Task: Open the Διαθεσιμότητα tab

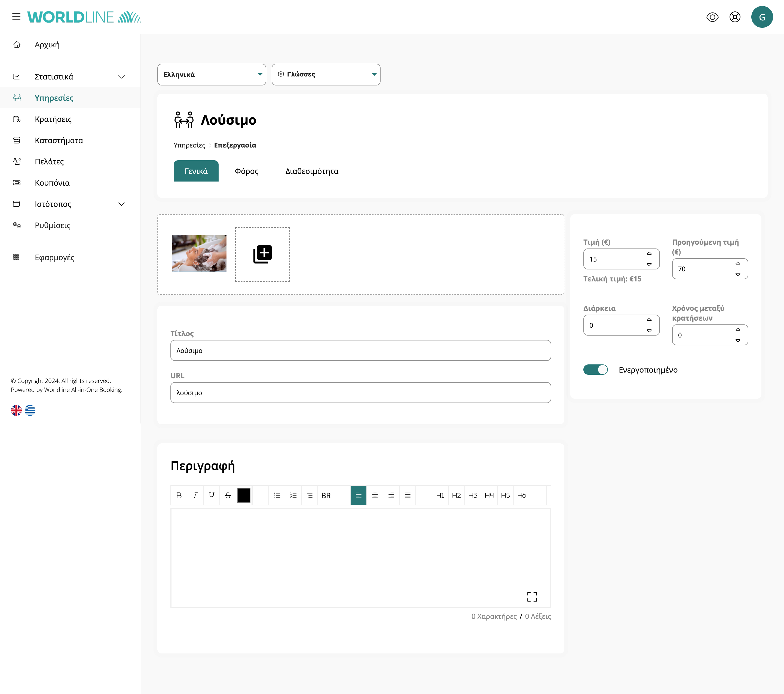Action: 311,171
